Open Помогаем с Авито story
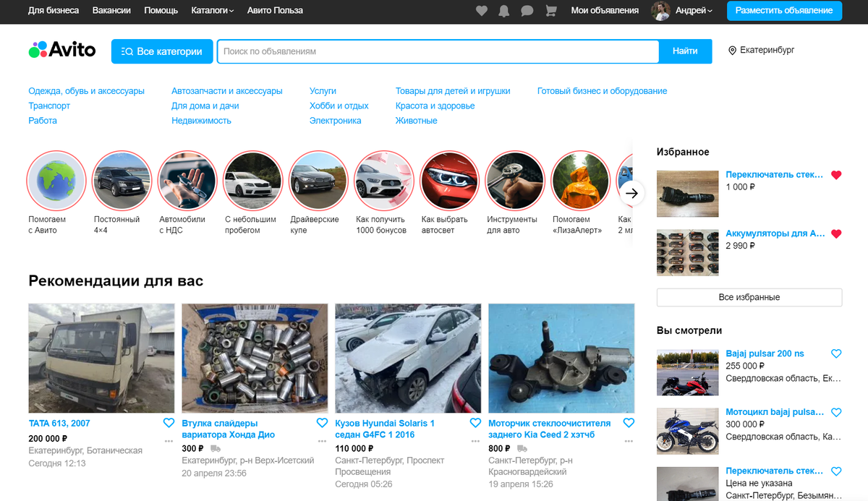Viewport: 868px width, 501px height. [56, 181]
